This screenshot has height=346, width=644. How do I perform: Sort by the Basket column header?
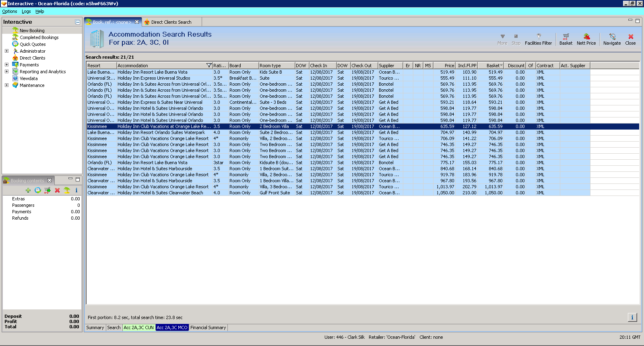[491, 66]
